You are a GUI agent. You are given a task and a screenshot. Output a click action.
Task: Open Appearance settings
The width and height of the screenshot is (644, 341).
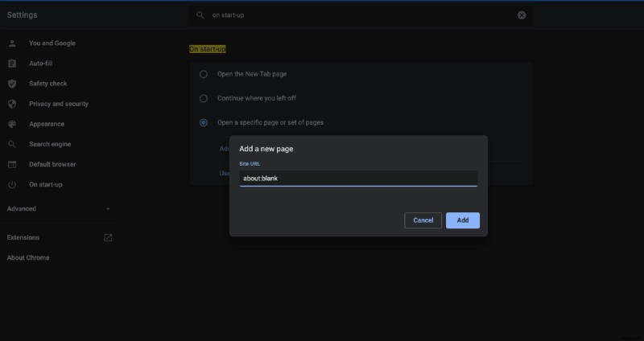(47, 124)
